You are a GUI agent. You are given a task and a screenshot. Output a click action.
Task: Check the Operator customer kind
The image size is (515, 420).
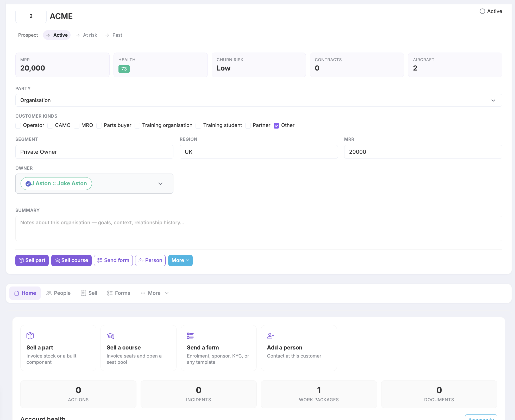point(18,126)
